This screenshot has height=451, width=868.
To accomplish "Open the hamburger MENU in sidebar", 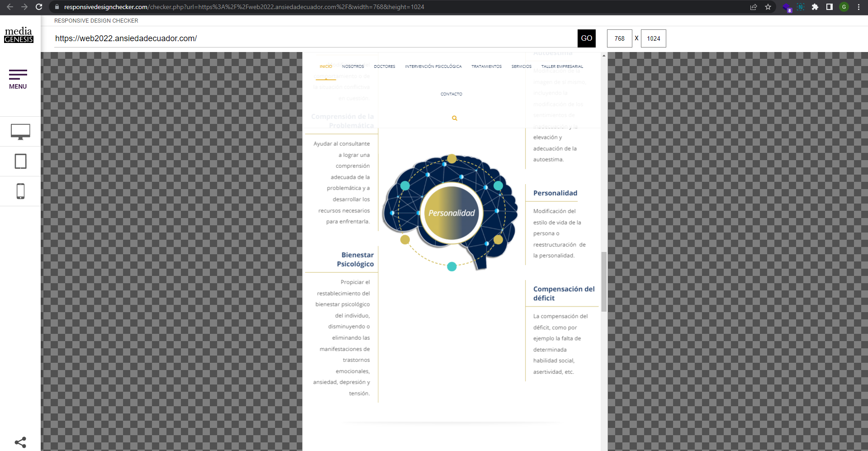I will (18, 80).
